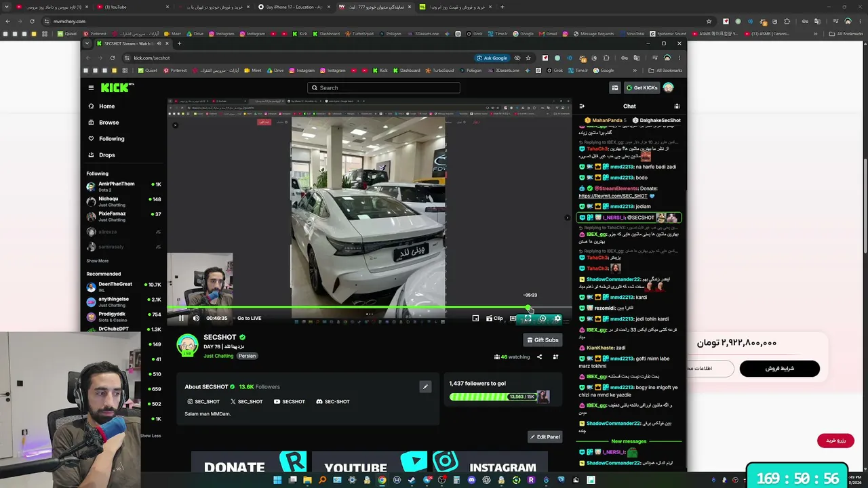Viewport: 868px width, 488px height.
Task: Open Windows Start menu on taskbar
Action: click(277, 480)
